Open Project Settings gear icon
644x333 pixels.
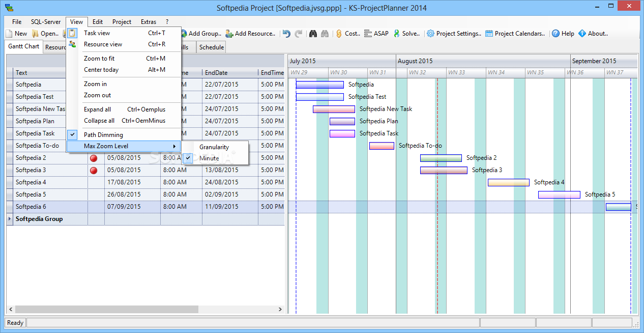click(430, 34)
